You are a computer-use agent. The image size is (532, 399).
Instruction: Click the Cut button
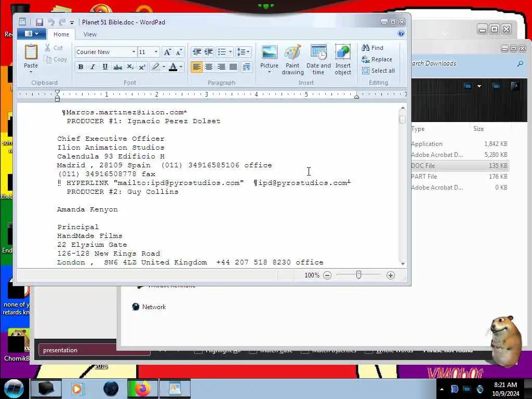[54, 48]
